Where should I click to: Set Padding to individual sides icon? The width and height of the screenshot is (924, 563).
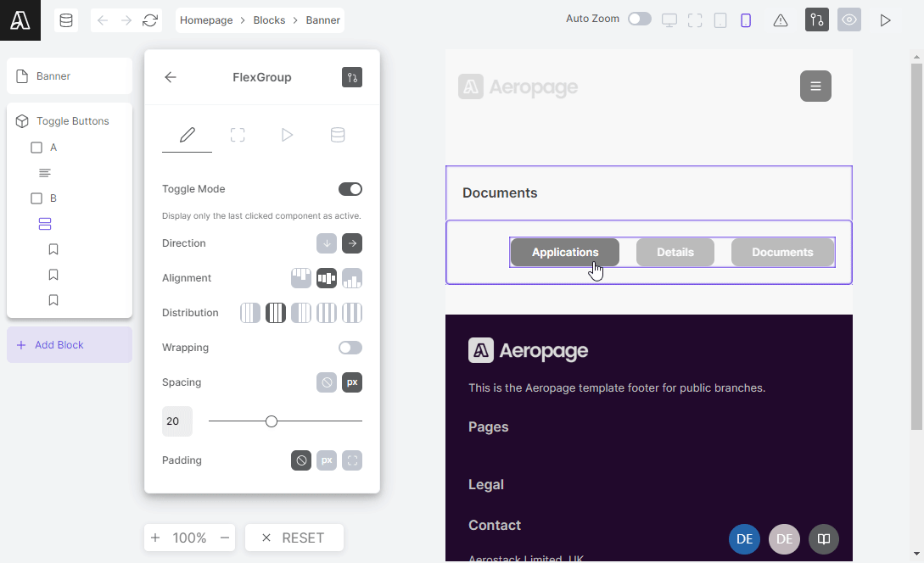(x=352, y=460)
